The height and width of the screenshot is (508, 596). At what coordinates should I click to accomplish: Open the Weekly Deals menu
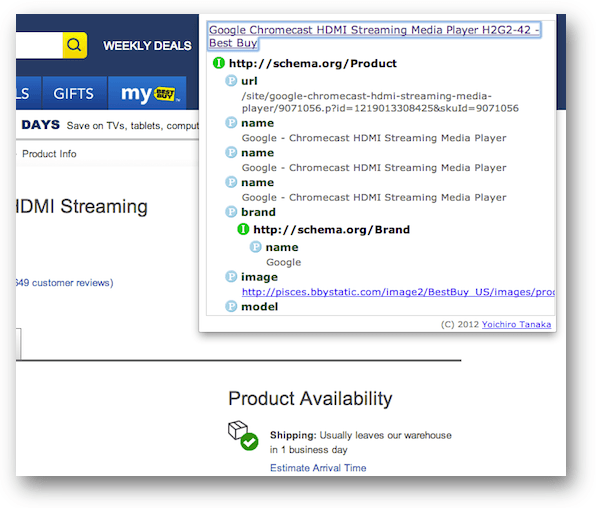[x=147, y=46]
